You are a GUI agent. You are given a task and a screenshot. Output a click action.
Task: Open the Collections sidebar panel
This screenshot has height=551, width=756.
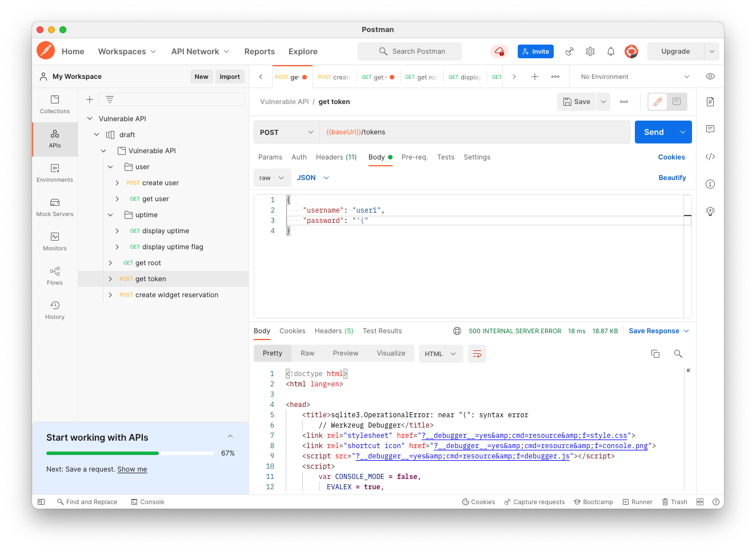pyautogui.click(x=55, y=105)
